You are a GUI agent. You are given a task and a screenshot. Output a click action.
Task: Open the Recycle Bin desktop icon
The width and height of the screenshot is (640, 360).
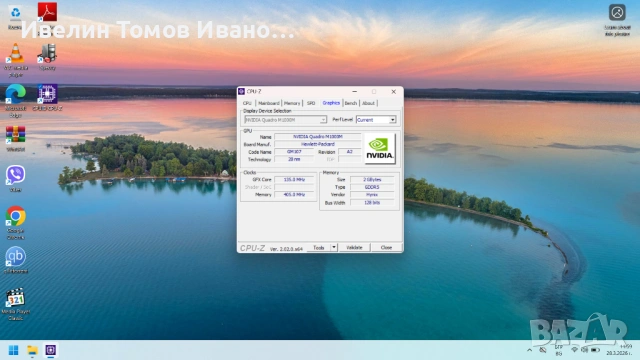15,17
